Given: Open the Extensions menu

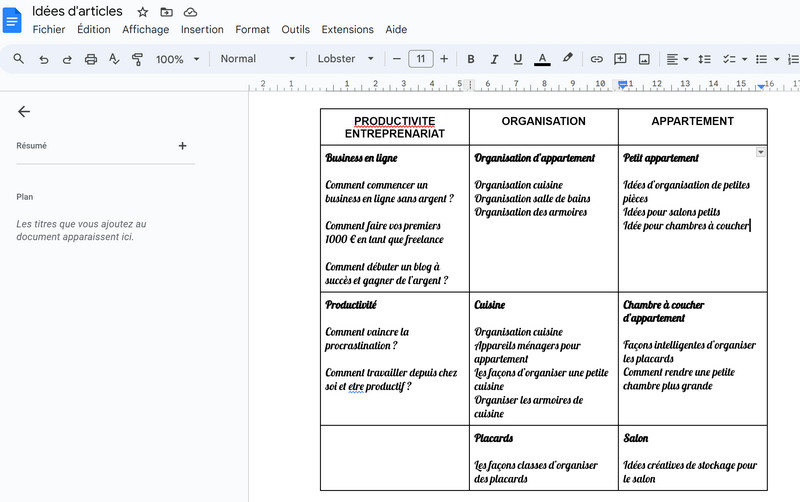Looking at the screenshot, I should [x=347, y=30].
